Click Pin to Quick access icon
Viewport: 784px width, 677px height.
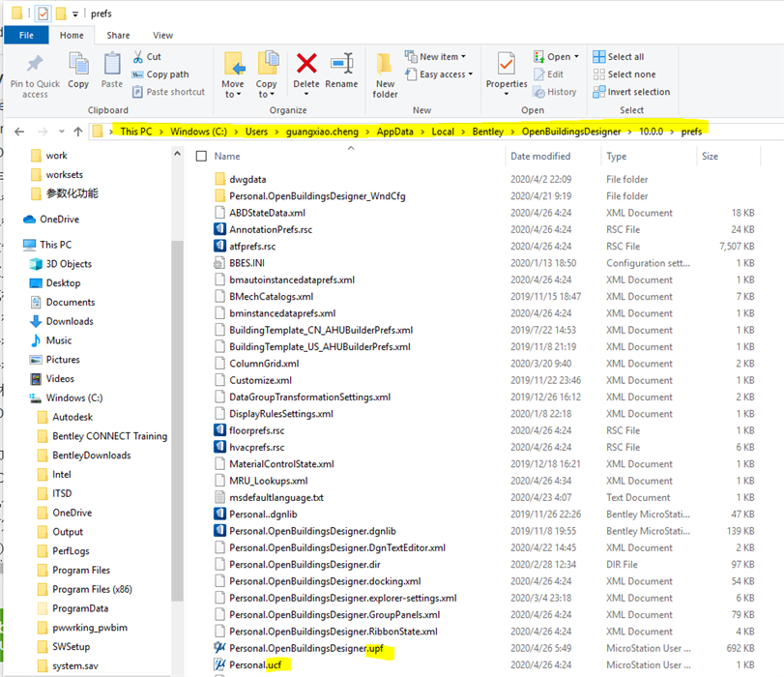click(35, 64)
